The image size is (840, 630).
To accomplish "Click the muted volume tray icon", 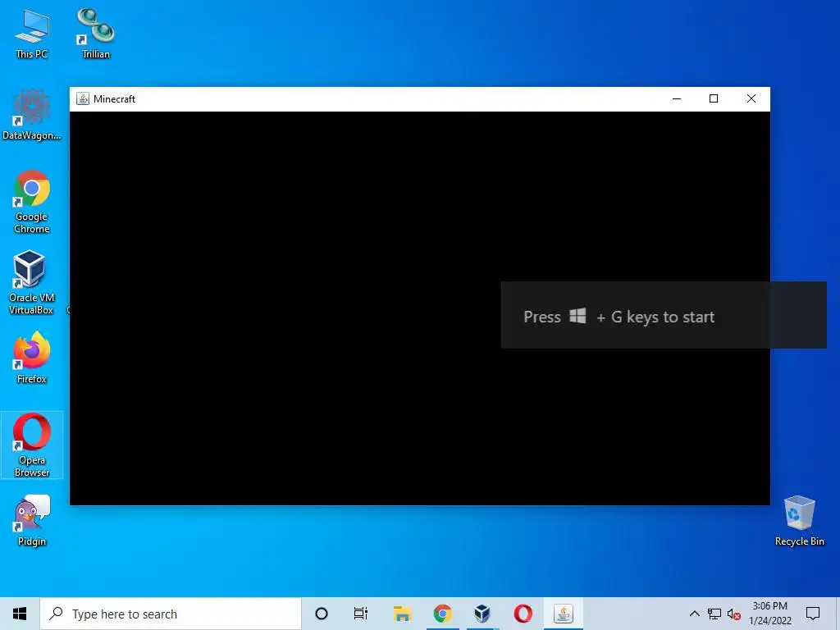I will point(734,614).
